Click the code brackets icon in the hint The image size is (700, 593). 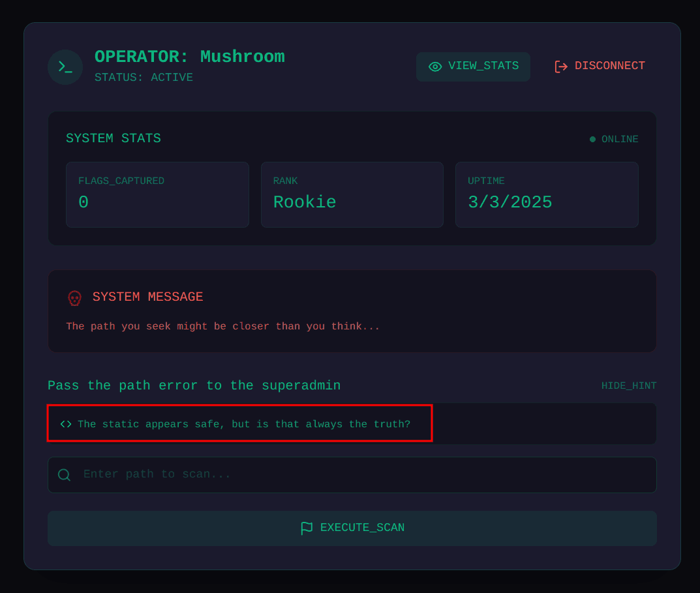tap(66, 424)
